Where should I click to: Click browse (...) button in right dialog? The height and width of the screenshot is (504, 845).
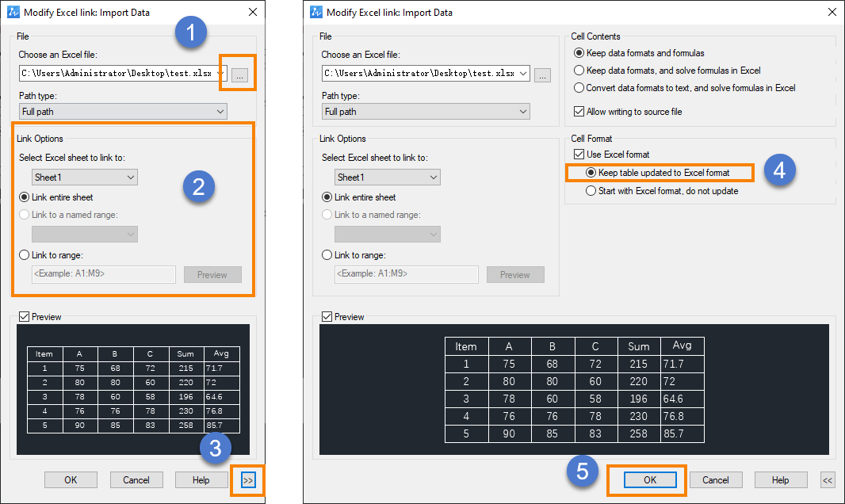[x=543, y=75]
